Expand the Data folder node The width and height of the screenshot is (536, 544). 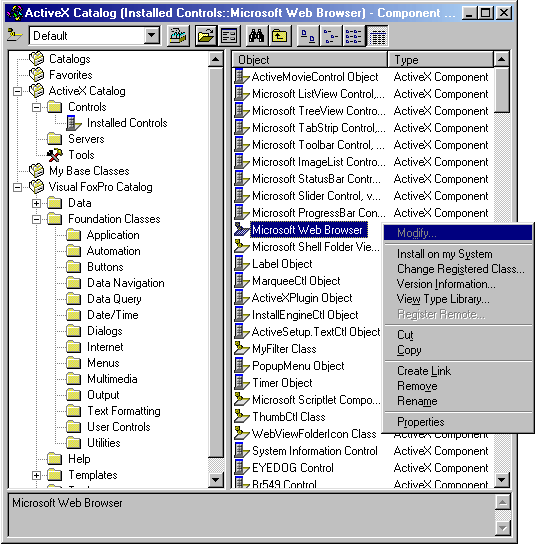pyautogui.click(x=36, y=203)
